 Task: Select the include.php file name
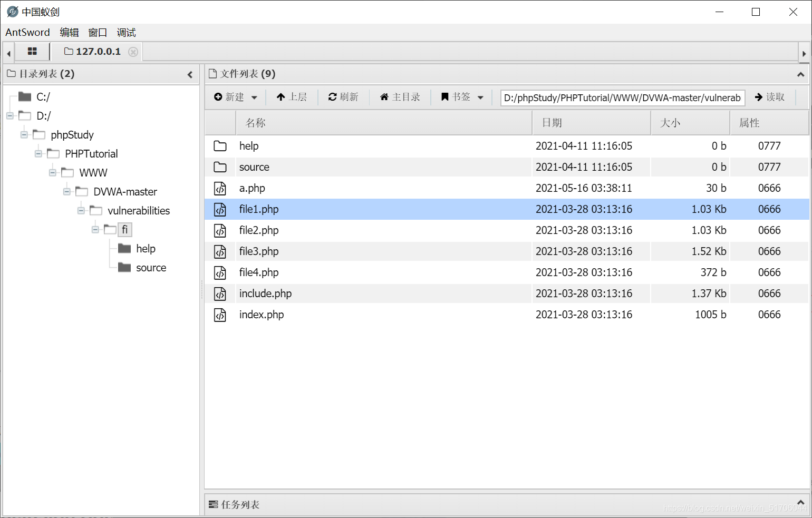(x=265, y=294)
